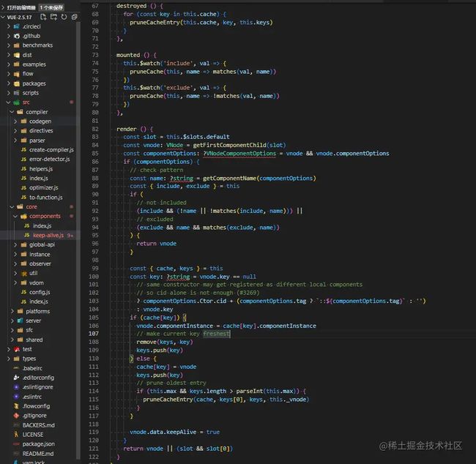Click 'render' method name on line 82

click(x=126, y=130)
